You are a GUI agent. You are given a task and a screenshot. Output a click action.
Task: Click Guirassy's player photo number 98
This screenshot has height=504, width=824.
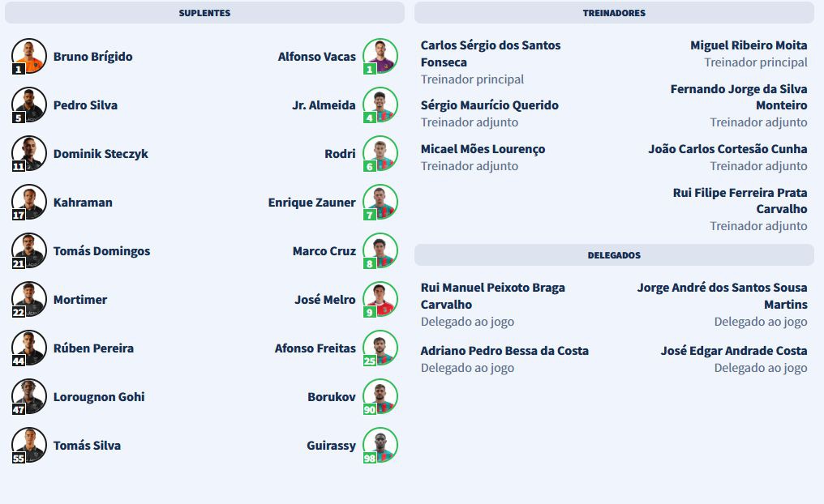pyautogui.click(x=380, y=445)
